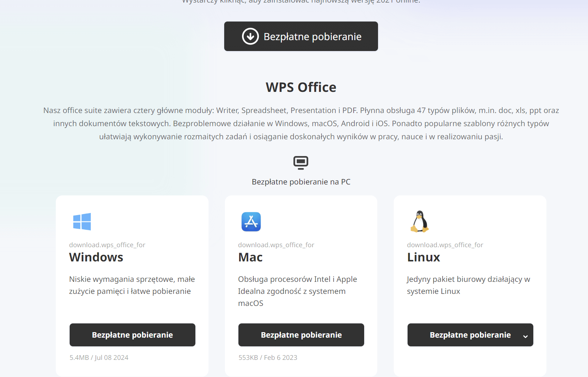
Task: Select the Windows heading
Action: click(96, 257)
